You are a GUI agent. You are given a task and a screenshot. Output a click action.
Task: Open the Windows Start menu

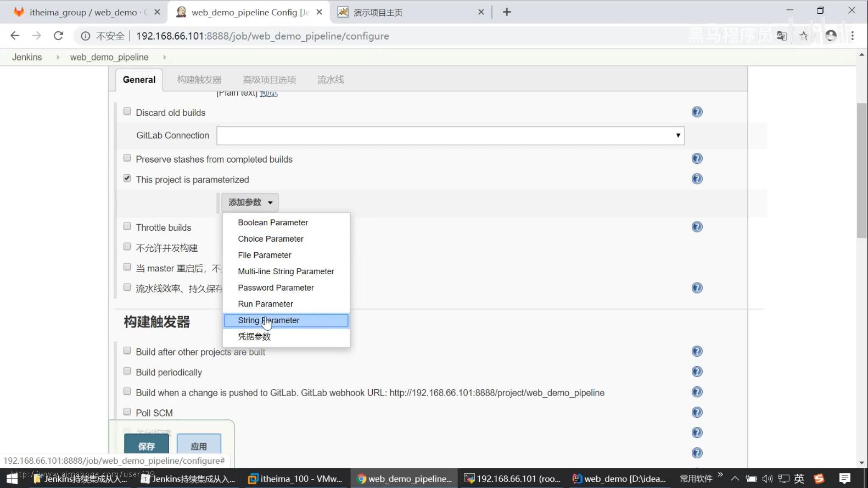click(12, 479)
